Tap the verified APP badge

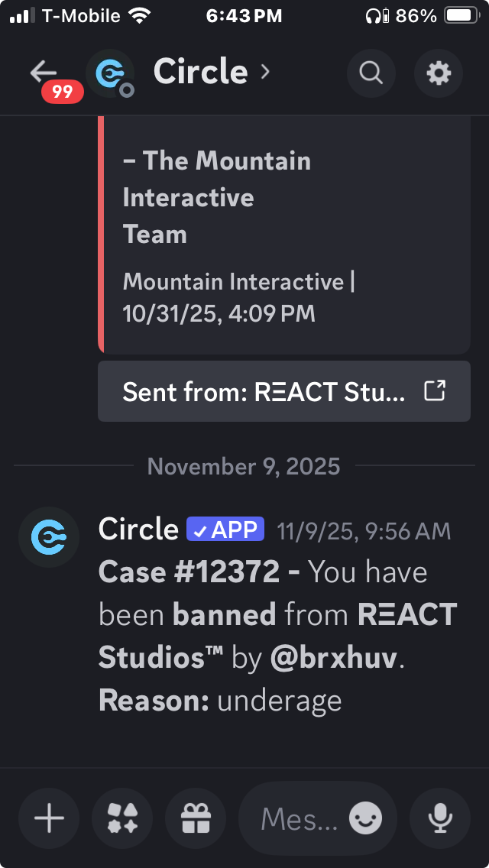coord(225,530)
